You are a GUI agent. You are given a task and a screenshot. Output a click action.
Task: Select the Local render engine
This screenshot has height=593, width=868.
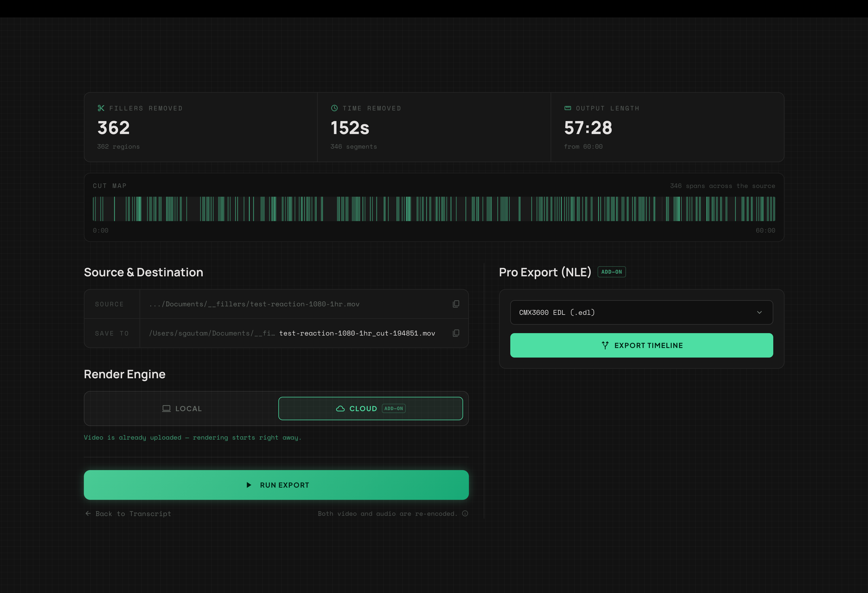(182, 409)
